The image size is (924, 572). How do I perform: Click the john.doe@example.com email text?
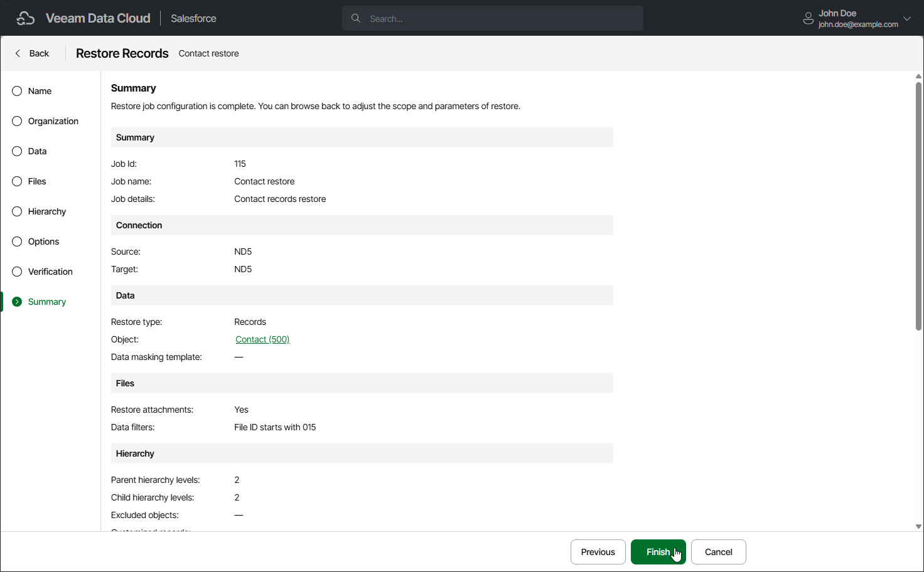tap(858, 24)
